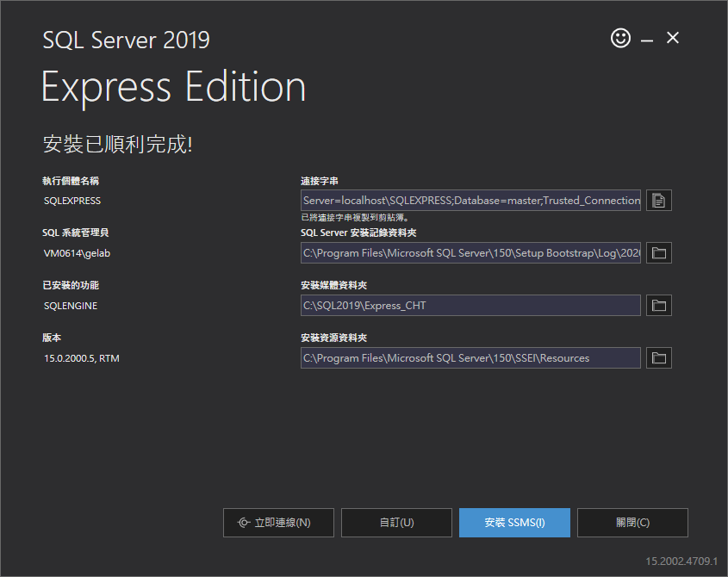Click the installed feature SQLENGINE
Viewport: 728px width, 577px height.
71,306
